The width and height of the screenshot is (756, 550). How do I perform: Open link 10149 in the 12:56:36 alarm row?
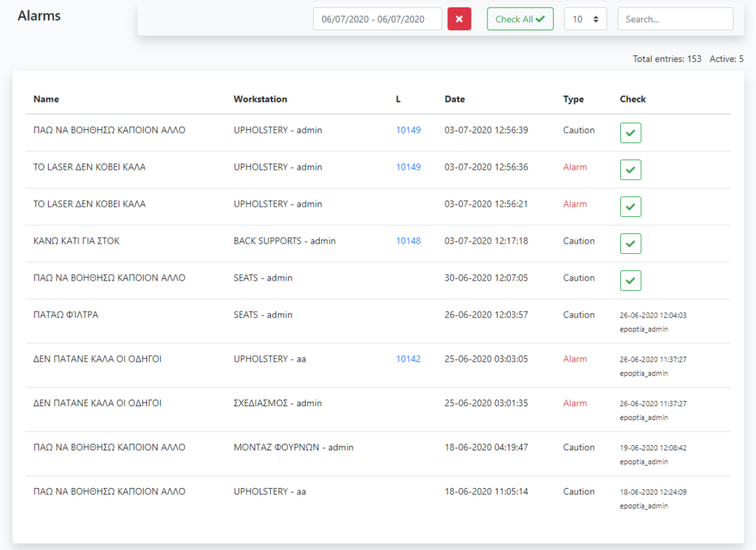[408, 167]
